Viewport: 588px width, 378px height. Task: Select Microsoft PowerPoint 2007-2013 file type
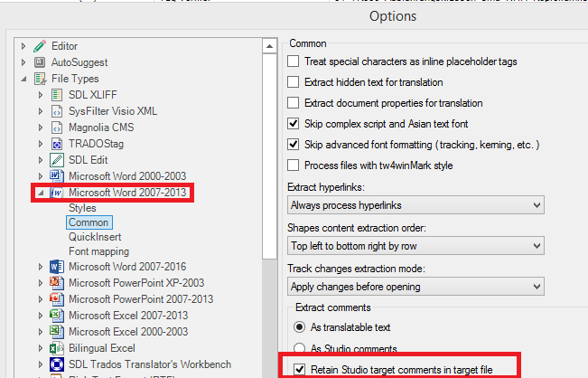[x=141, y=299]
